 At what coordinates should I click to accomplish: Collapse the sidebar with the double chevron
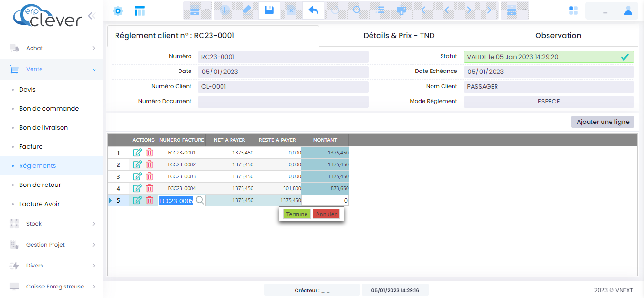[92, 15]
